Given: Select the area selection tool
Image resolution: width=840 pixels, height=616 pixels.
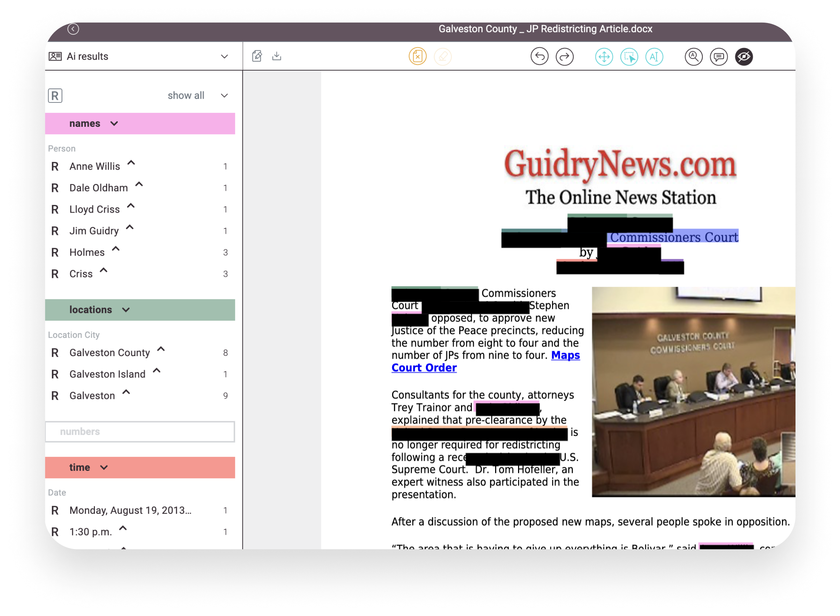Looking at the screenshot, I should coord(629,57).
